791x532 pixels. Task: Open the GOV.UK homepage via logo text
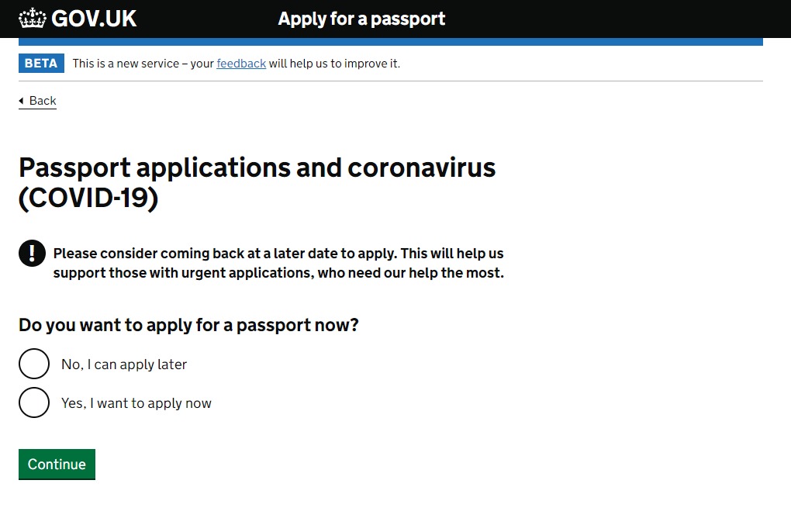(x=94, y=19)
